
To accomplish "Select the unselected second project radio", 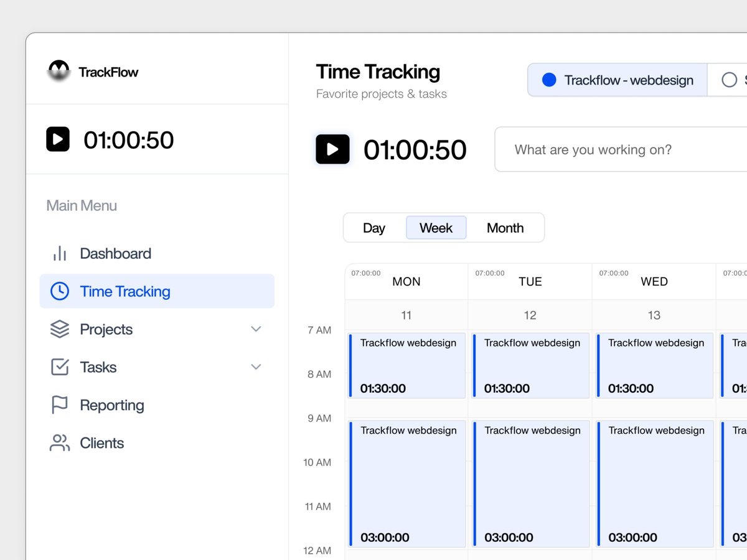I will click(x=729, y=80).
